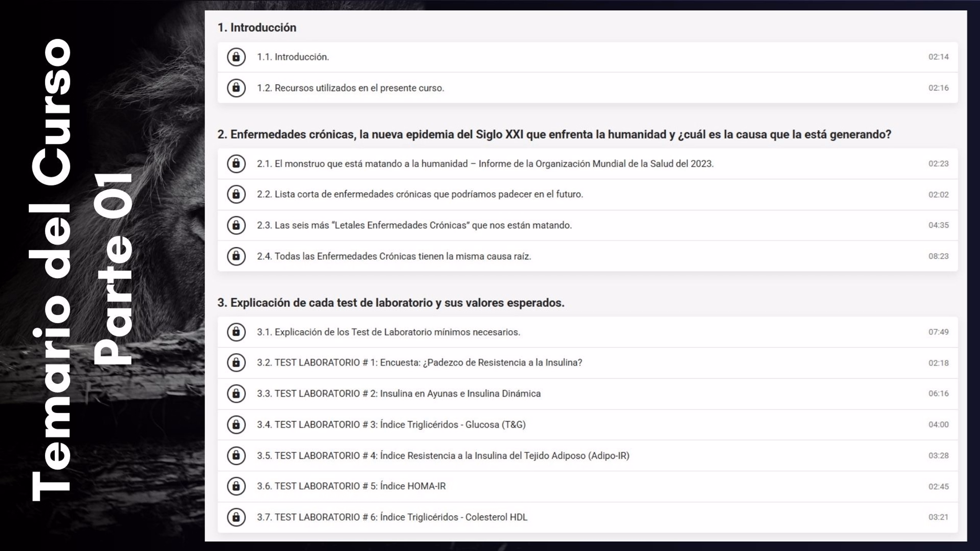Click the section heading 1. Introducción
Screen dimensions: 980x551
pyautogui.click(x=257, y=28)
